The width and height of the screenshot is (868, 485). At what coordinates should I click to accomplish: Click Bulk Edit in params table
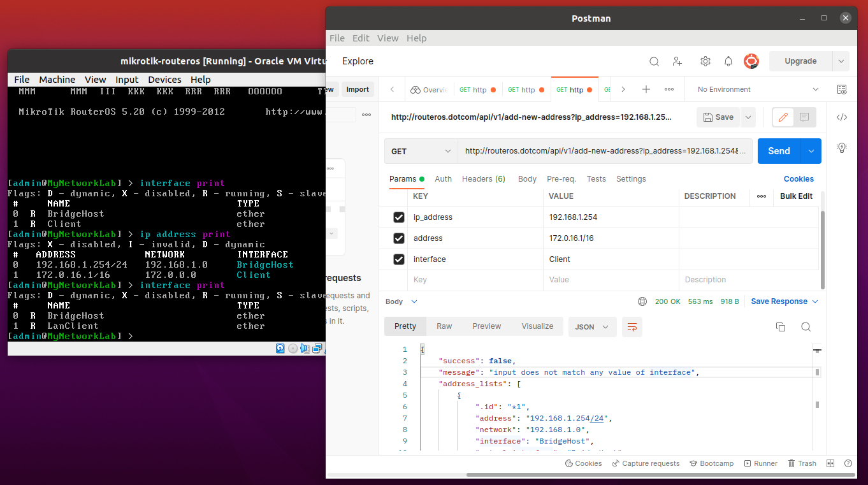[x=797, y=196]
